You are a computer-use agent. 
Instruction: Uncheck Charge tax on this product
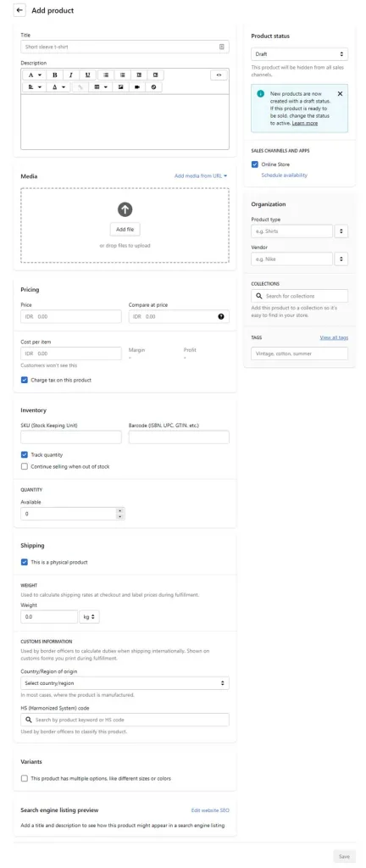[x=25, y=381]
